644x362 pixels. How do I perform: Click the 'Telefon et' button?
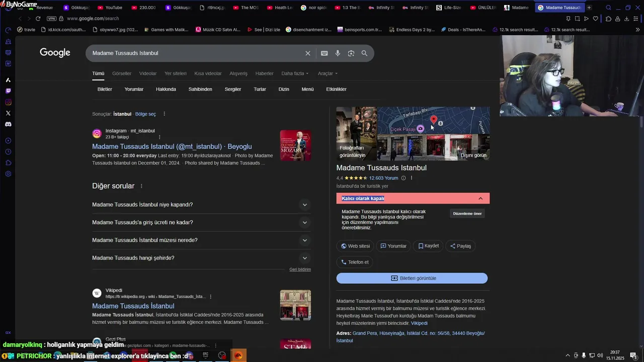355,262
